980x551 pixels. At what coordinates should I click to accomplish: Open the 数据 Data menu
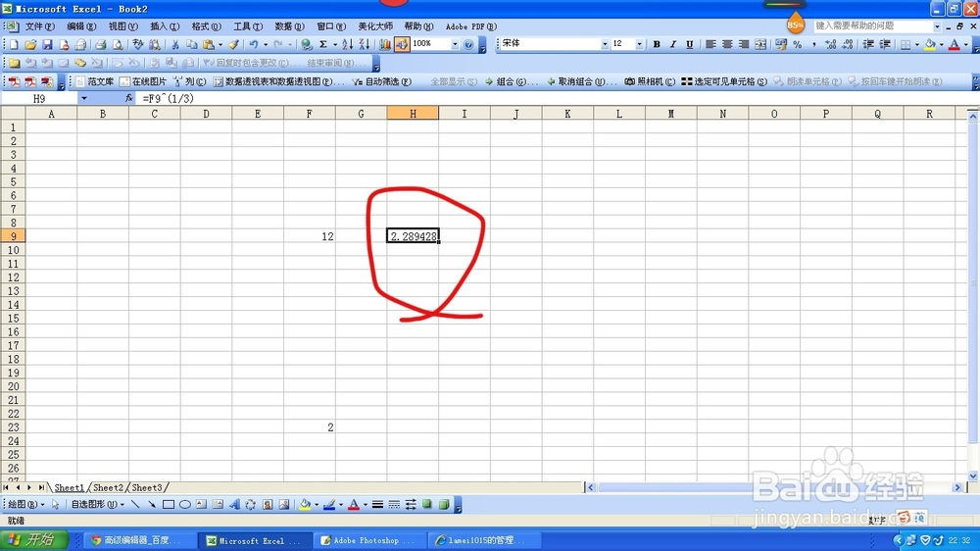(x=289, y=26)
